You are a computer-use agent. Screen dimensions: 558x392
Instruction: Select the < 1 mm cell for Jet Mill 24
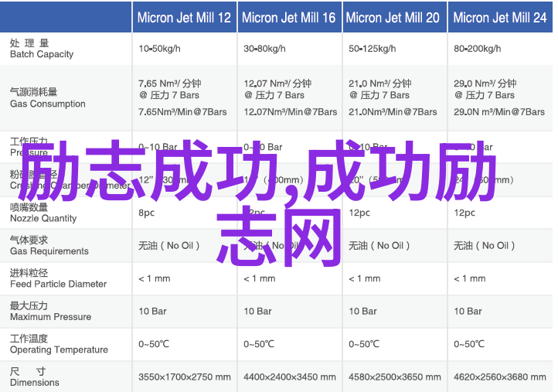point(470,278)
